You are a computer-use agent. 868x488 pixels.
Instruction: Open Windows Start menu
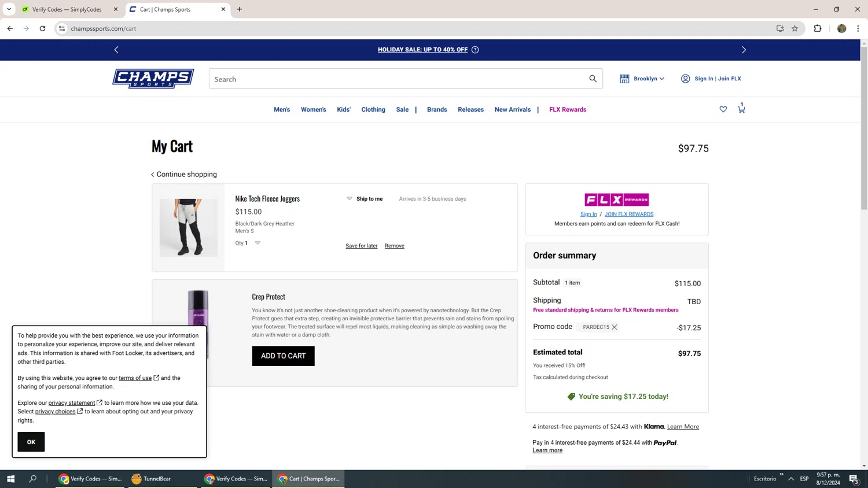(x=10, y=479)
